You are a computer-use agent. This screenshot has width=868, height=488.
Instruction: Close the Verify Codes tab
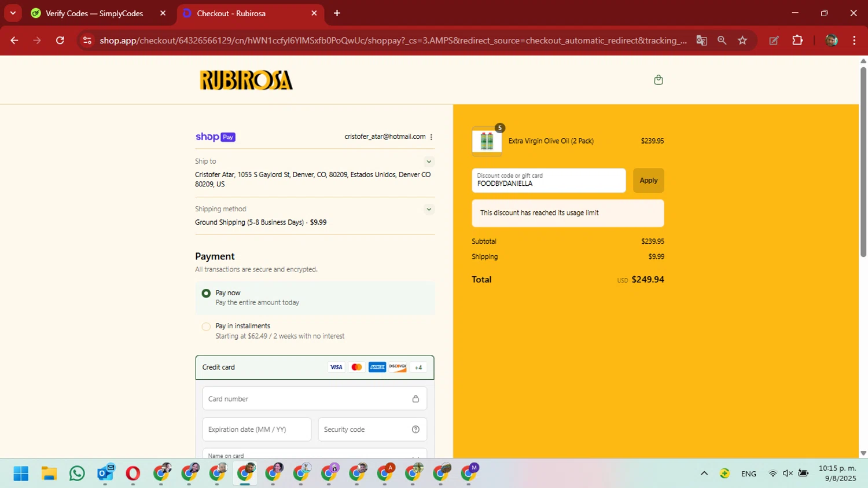point(163,13)
